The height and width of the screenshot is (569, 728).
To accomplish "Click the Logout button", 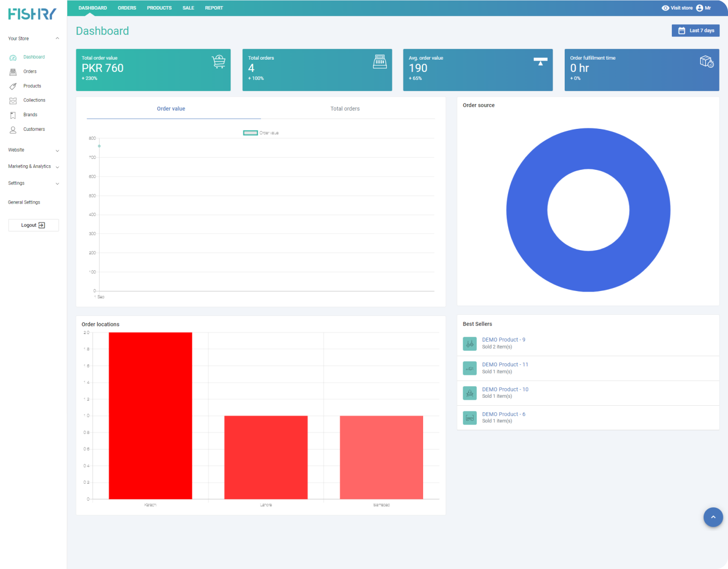I will pyautogui.click(x=33, y=225).
